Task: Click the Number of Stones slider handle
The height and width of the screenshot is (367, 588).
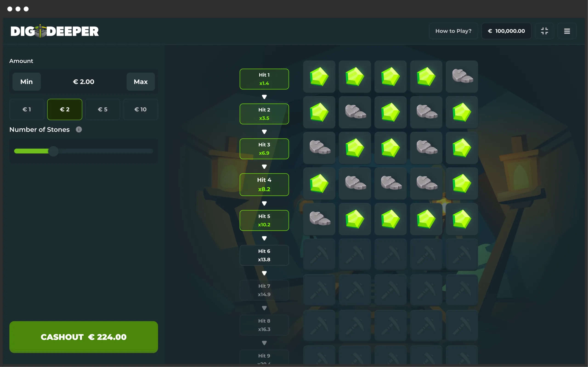Action: [53, 151]
